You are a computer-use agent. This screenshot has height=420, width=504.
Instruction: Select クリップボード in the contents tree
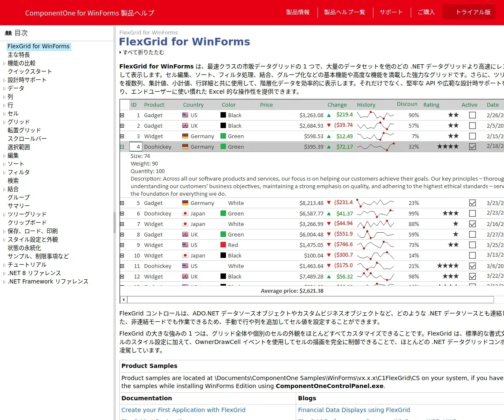pyautogui.click(x=27, y=223)
